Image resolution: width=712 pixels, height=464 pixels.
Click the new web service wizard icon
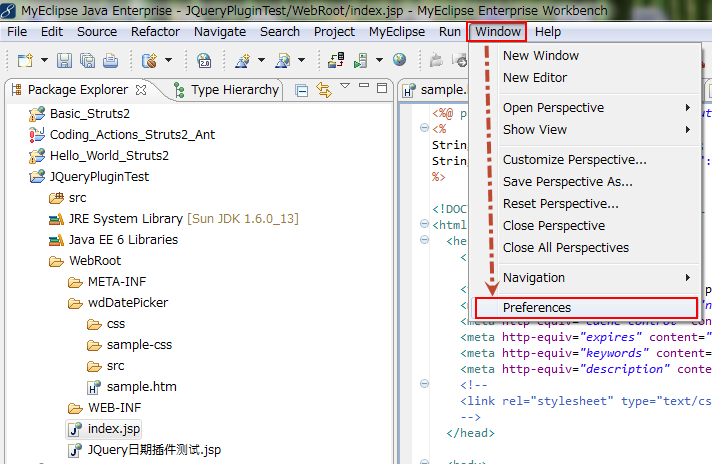(x=242, y=60)
